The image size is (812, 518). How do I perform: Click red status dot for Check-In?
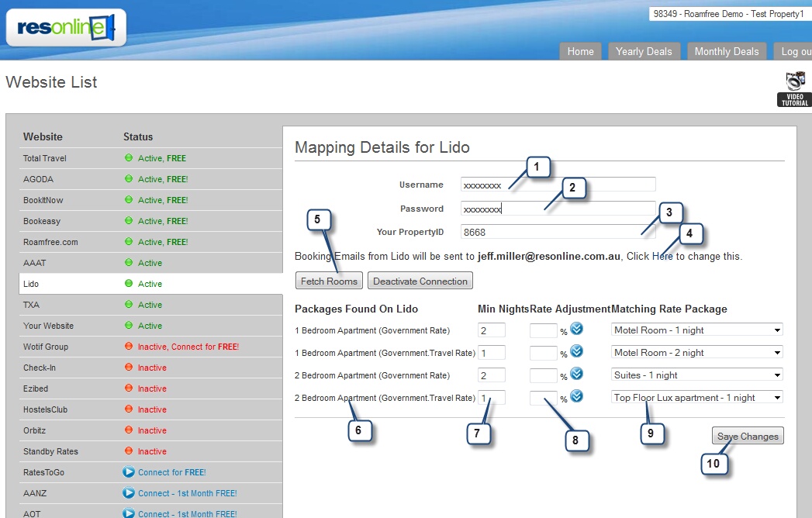[x=129, y=368]
